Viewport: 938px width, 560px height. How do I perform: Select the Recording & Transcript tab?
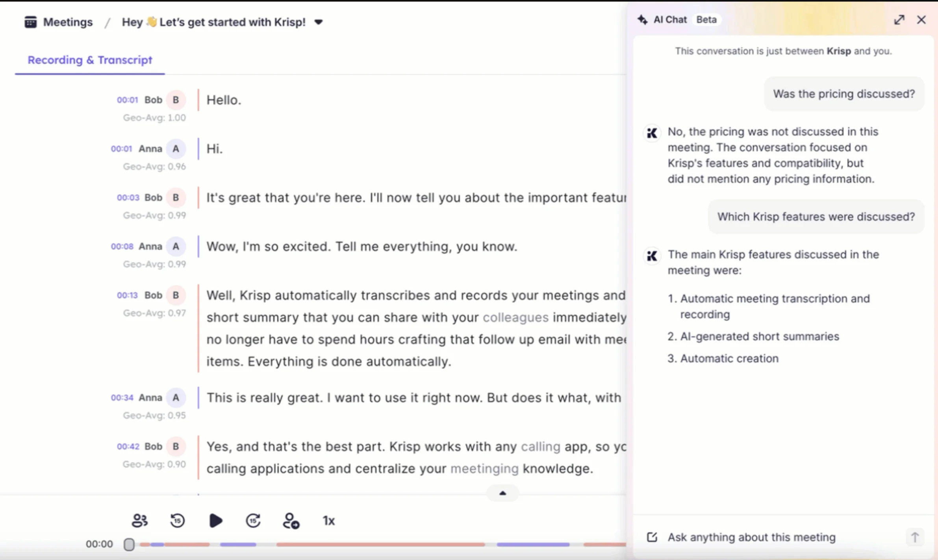point(90,60)
